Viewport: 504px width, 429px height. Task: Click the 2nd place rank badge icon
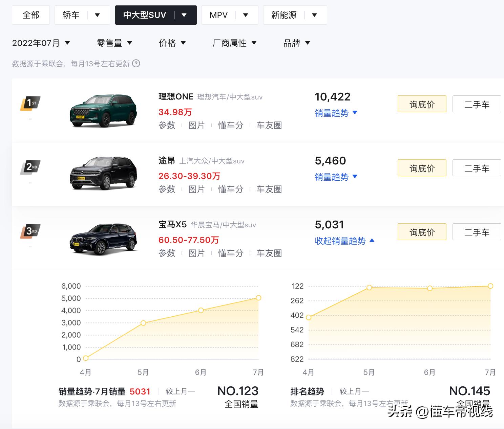[x=30, y=167]
